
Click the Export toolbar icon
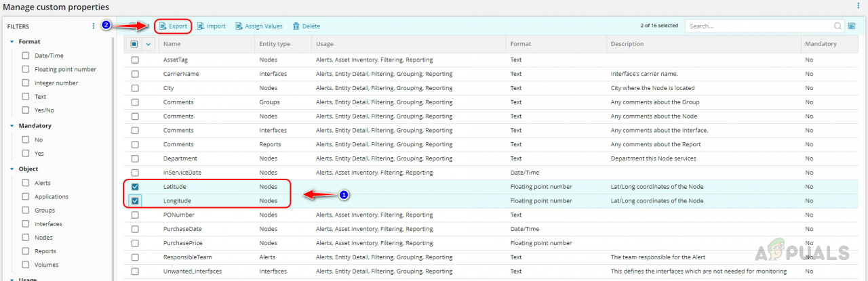pos(163,26)
